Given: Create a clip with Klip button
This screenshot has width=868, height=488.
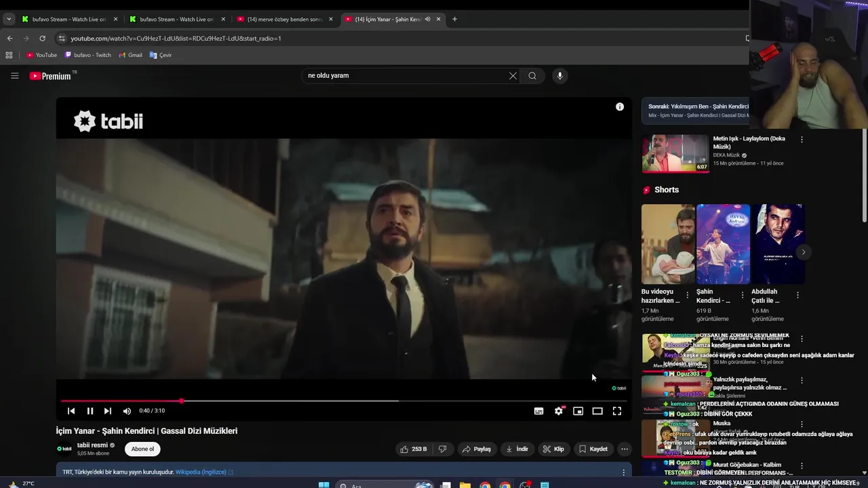Looking at the screenshot, I should (x=553, y=449).
